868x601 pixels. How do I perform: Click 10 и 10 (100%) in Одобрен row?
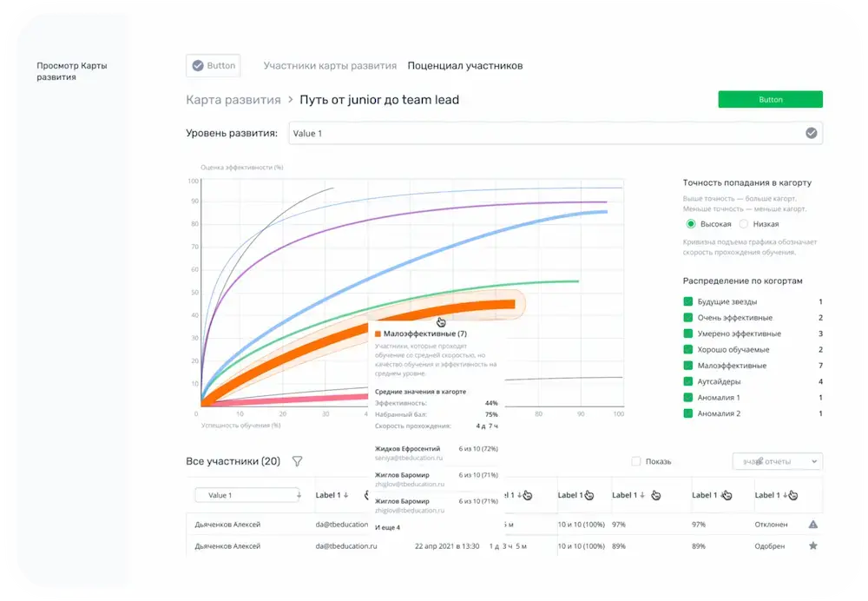[582, 545]
